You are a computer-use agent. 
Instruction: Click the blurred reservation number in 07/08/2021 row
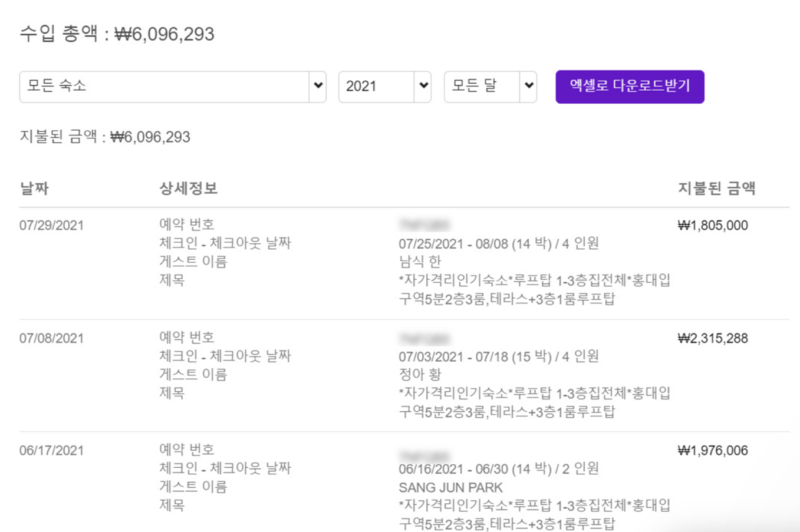pyautogui.click(x=424, y=338)
